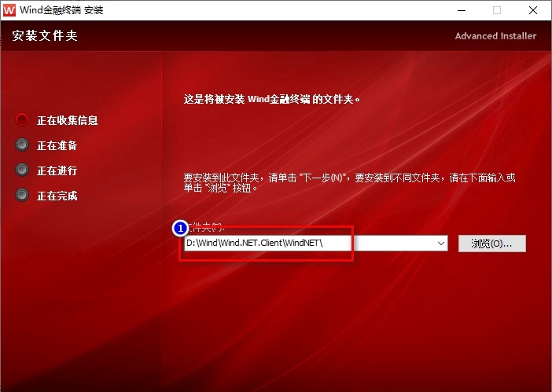Click the Wind金融终端 安装 title text
Screen dimensions: 552x392
coord(66,11)
